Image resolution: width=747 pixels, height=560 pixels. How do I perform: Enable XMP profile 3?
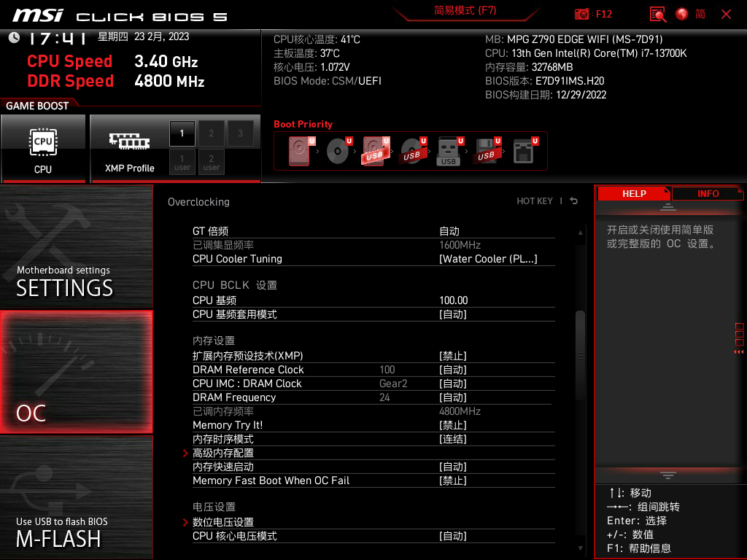pos(240,133)
